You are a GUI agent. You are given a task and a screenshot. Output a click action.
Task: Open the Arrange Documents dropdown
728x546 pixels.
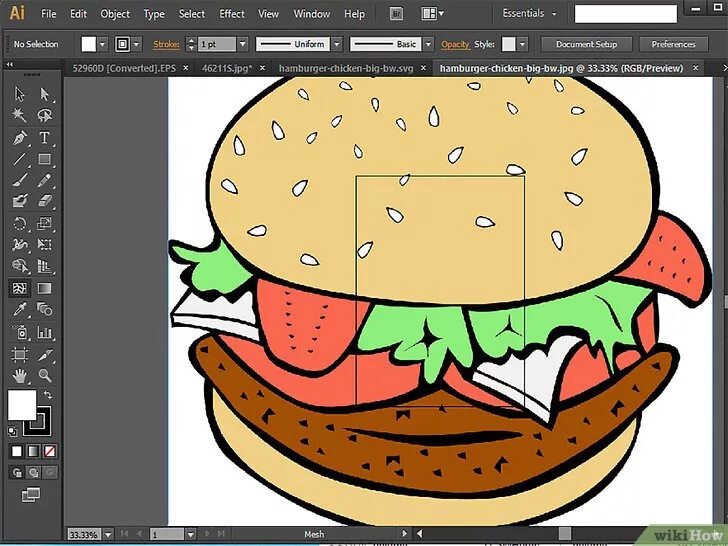(433, 14)
